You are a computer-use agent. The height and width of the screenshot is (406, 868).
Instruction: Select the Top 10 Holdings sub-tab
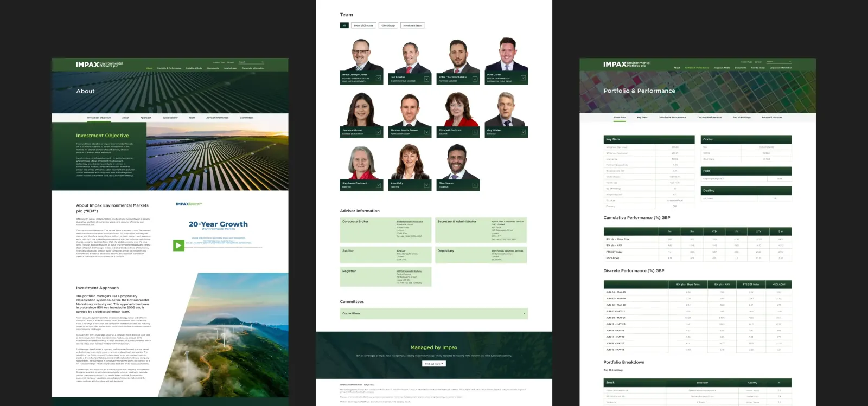tap(742, 117)
